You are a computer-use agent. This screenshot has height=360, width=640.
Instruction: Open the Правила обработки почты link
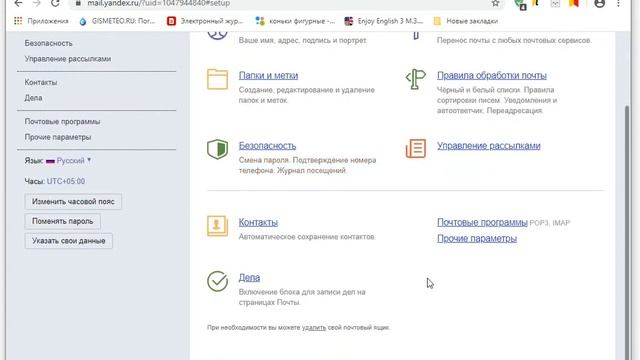[491, 76]
